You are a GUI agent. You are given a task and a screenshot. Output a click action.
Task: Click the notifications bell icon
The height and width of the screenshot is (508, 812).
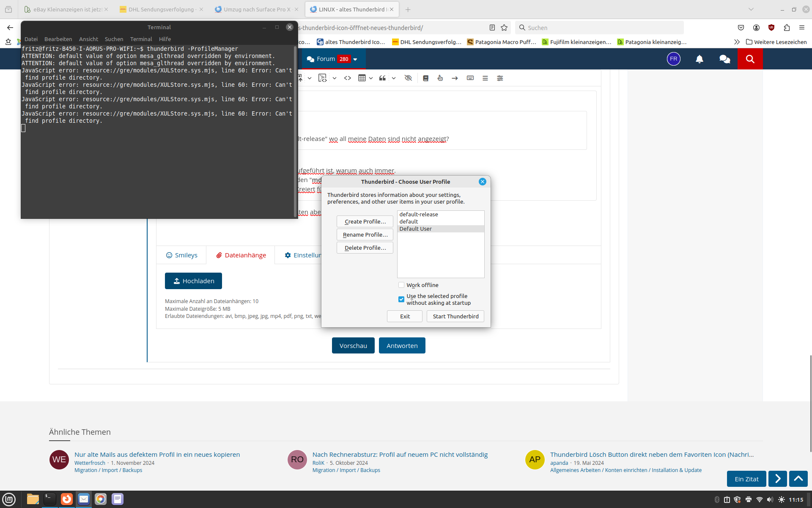pyautogui.click(x=700, y=59)
